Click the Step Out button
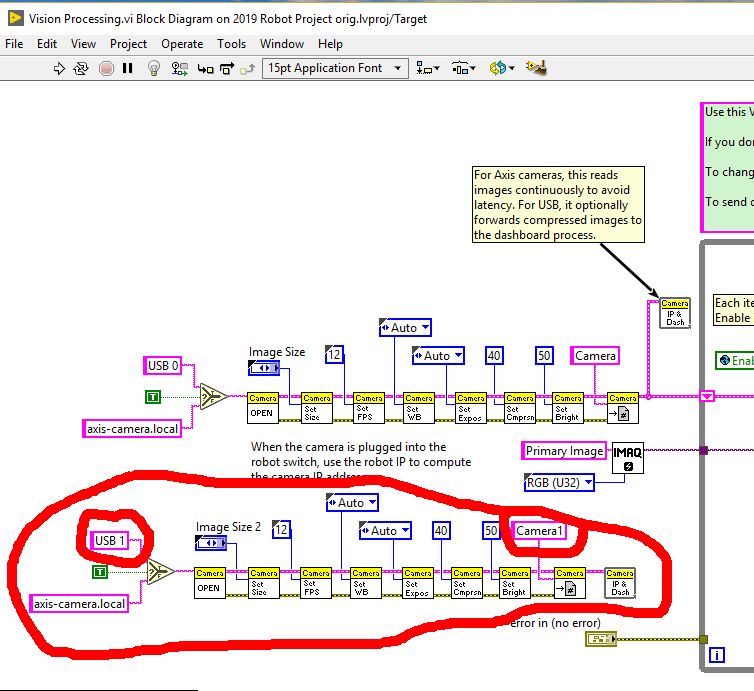 click(248, 69)
